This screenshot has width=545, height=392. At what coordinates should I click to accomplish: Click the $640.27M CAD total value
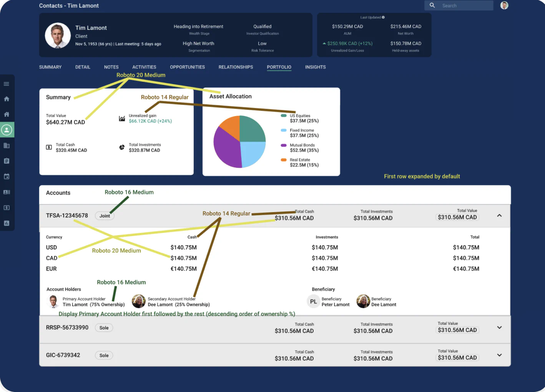[x=65, y=122]
